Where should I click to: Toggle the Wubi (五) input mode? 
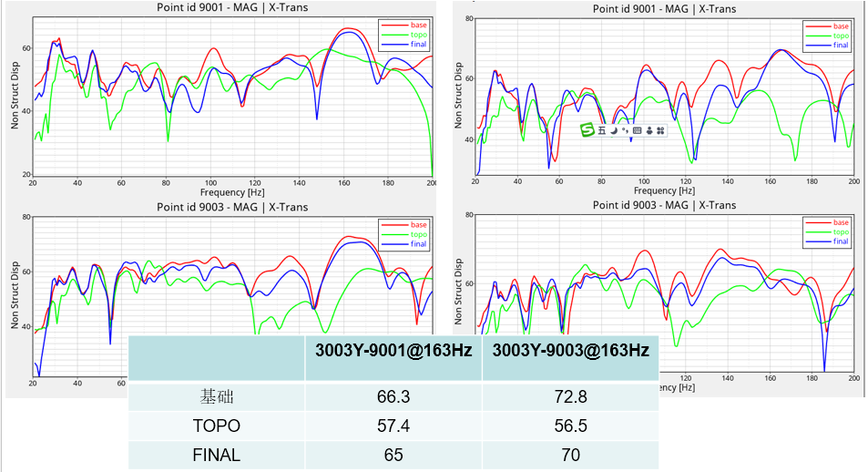tap(602, 130)
